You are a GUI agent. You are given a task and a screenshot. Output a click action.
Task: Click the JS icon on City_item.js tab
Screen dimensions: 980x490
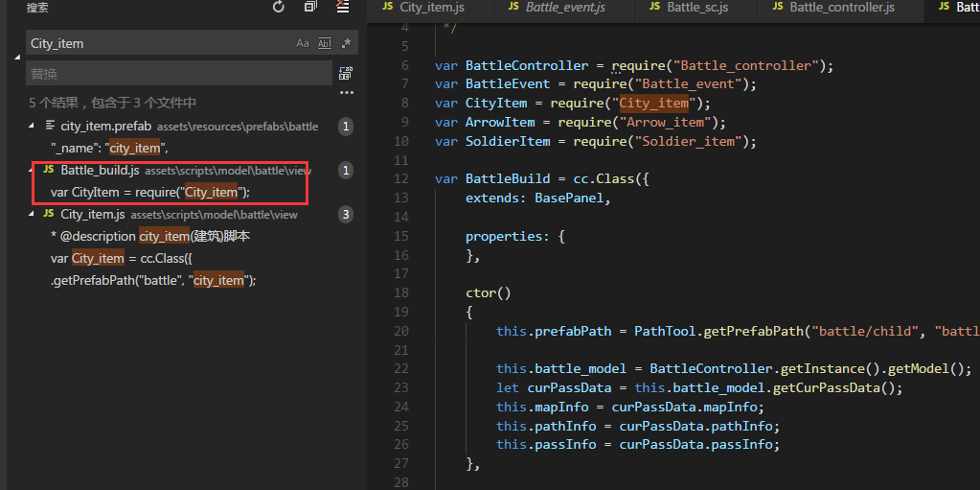coord(388,7)
